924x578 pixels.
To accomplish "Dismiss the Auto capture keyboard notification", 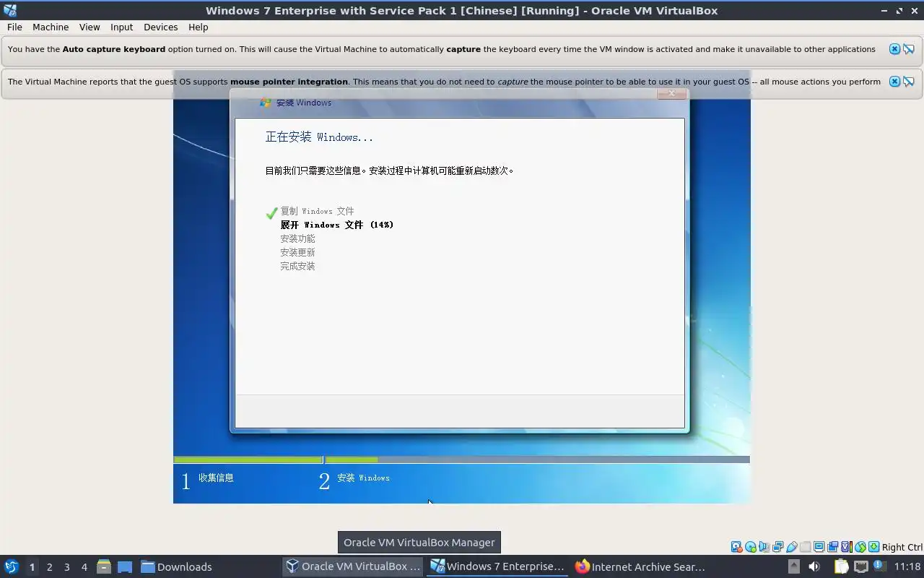I will (894, 49).
